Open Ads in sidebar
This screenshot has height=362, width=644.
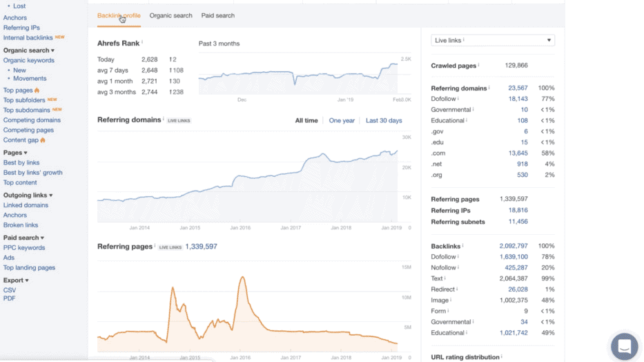click(8, 258)
